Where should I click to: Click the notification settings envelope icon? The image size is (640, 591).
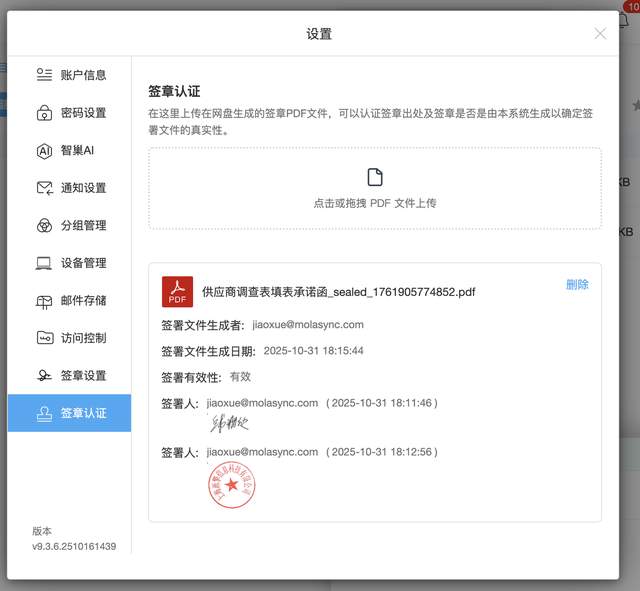click(x=44, y=188)
